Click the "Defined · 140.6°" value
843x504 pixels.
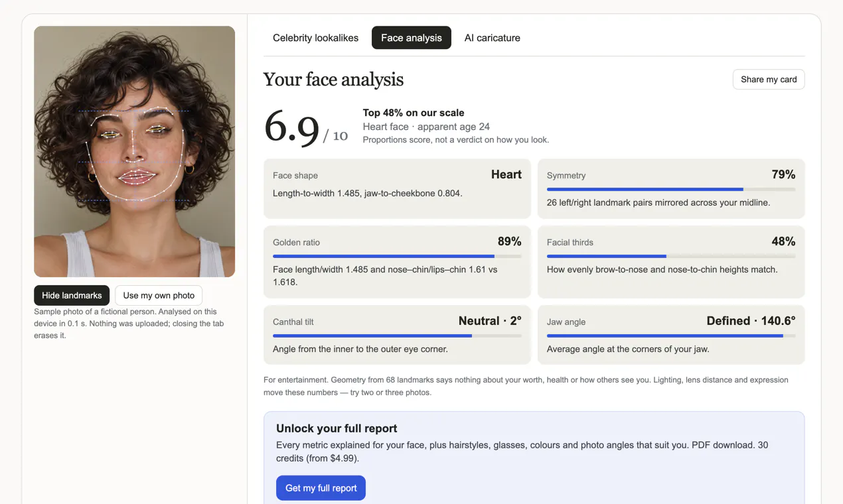pos(751,321)
